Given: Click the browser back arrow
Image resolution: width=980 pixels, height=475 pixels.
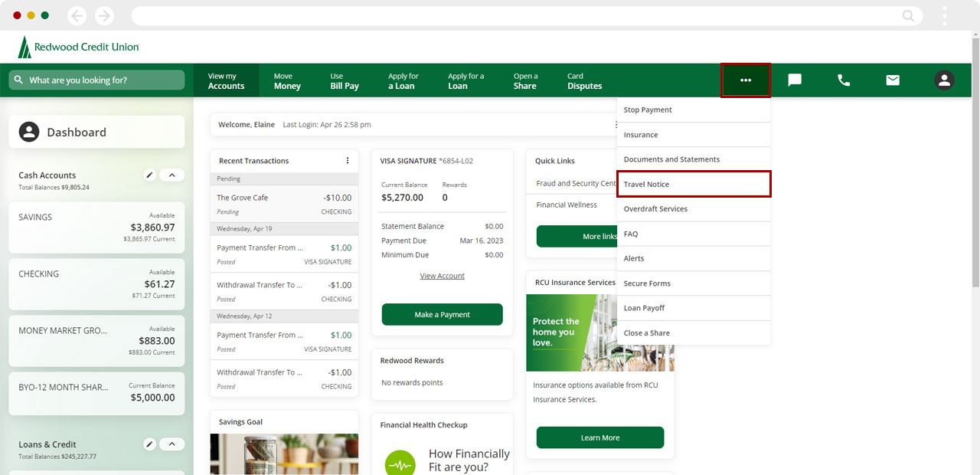Looking at the screenshot, I should click(x=77, y=15).
